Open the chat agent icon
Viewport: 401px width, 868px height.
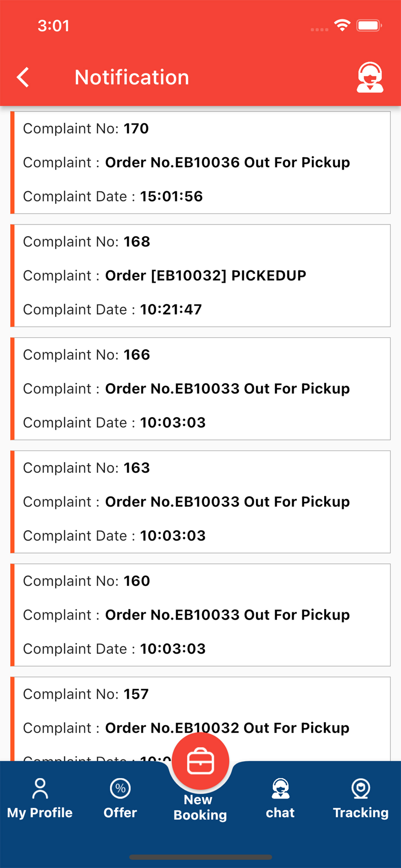[280, 789]
